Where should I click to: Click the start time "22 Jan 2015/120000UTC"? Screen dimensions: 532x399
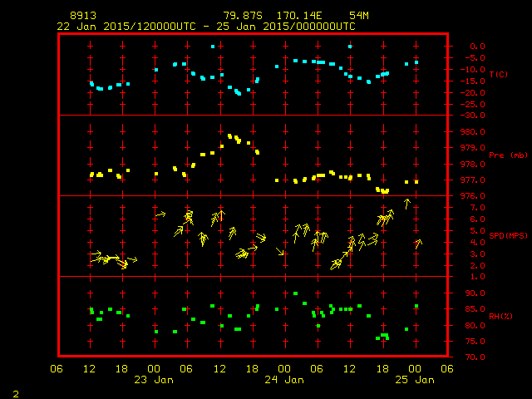(x=126, y=27)
